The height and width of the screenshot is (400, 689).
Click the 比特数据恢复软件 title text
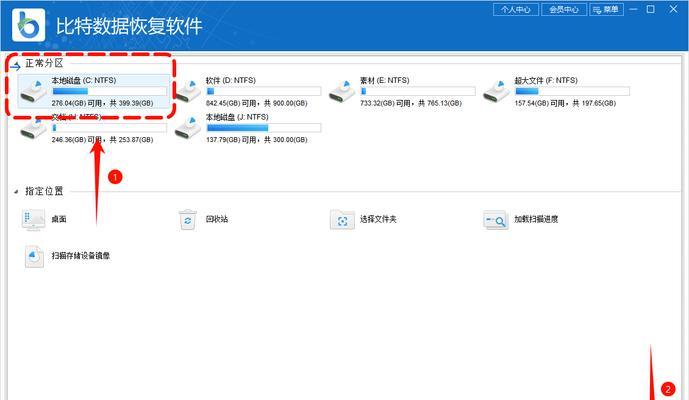(x=129, y=26)
